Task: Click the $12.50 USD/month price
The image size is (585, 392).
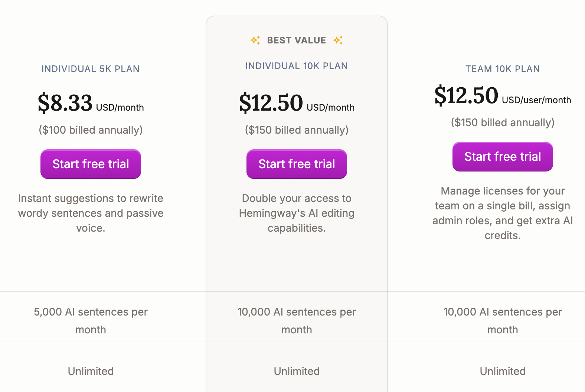Action: click(x=271, y=103)
